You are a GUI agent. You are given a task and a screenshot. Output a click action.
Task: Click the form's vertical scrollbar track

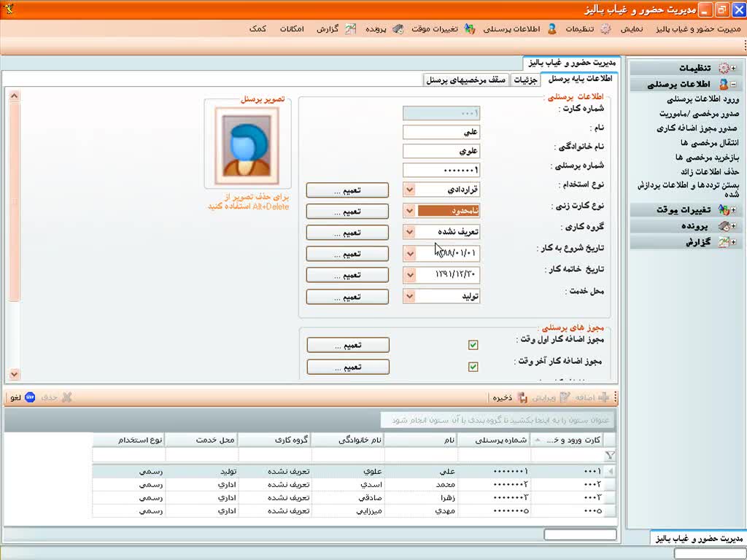coord(15,219)
